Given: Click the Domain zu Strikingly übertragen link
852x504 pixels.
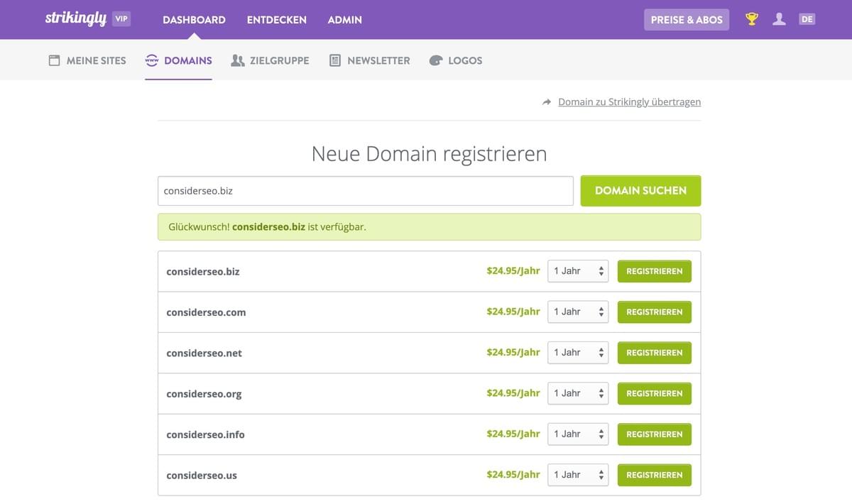Looking at the screenshot, I should pos(629,102).
